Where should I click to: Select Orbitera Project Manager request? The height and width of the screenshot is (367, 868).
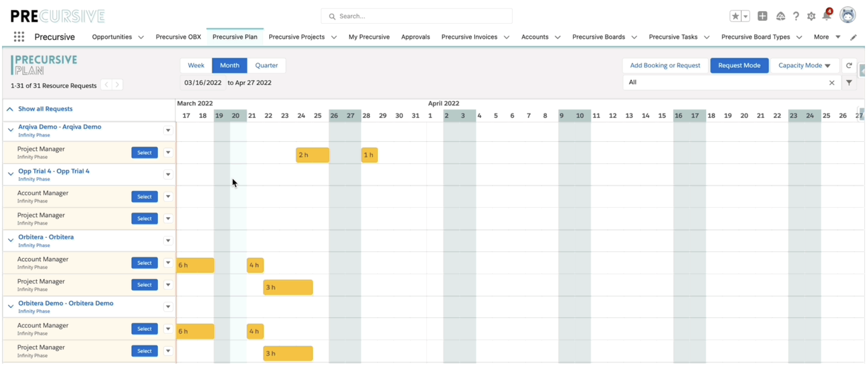tap(144, 285)
